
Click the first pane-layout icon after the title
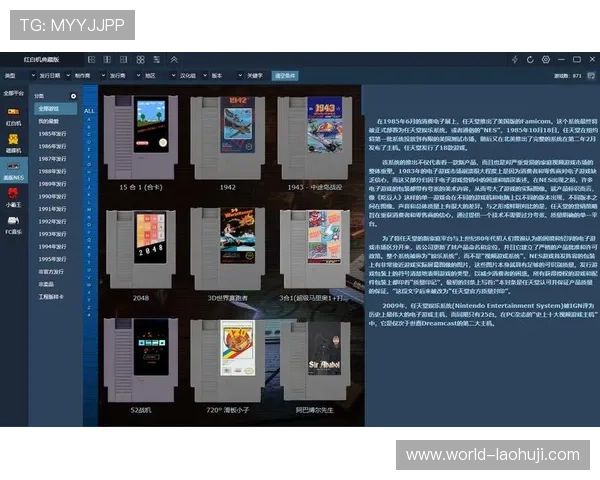[x=91, y=59]
